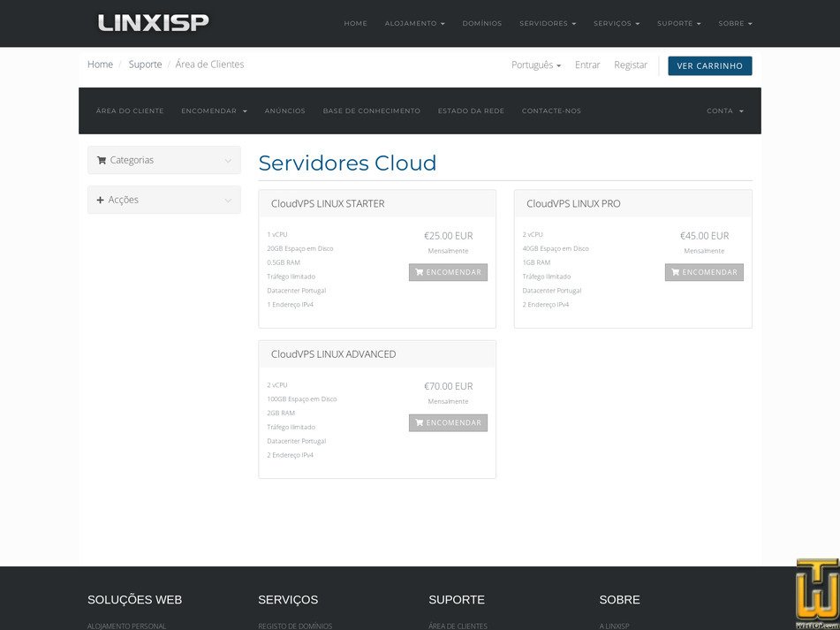Screen dimensions: 840x630
Task: Open the Suporte top menu dropdown
Action: pyautogui.click(x=678, y=24)
